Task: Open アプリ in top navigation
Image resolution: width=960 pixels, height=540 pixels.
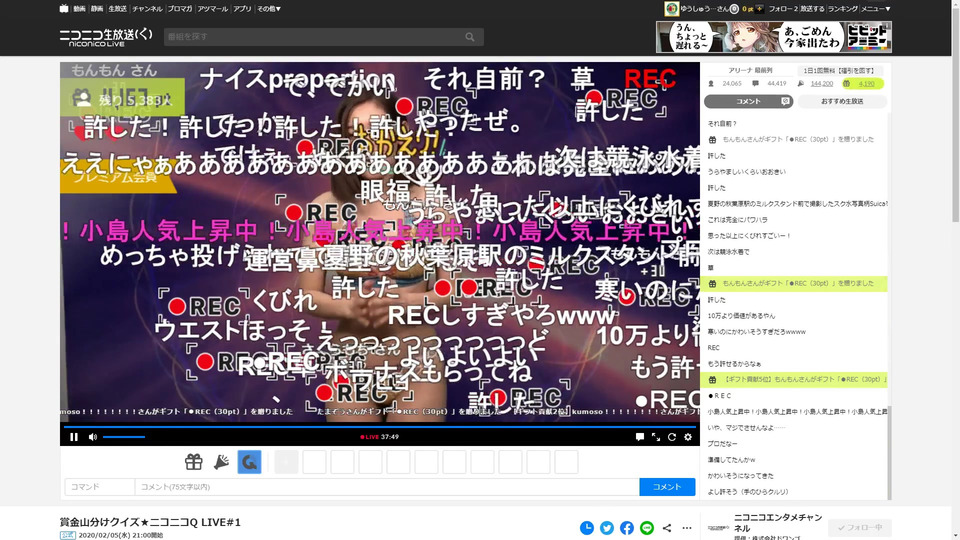Action: [x=242, y=9]
